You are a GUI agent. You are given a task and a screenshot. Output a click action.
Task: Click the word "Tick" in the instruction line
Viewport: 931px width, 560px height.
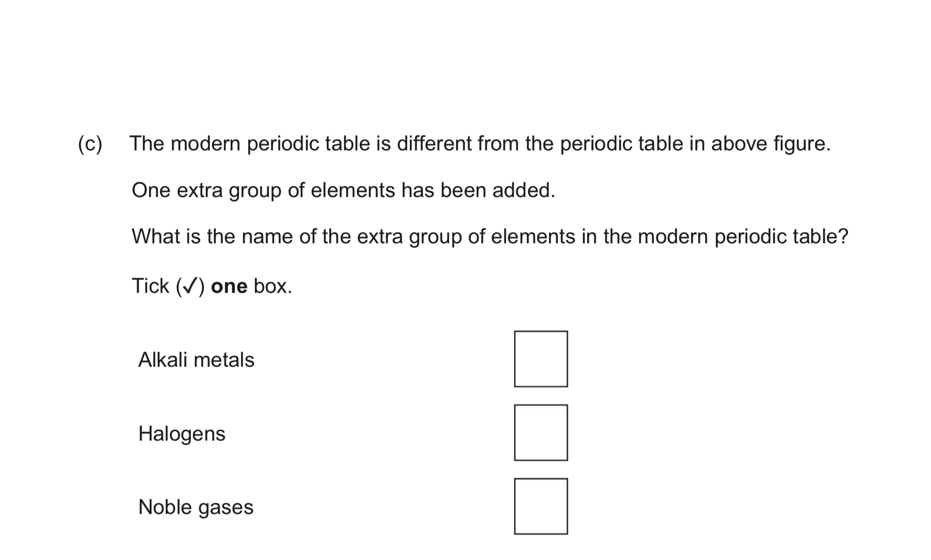(150, 286)
